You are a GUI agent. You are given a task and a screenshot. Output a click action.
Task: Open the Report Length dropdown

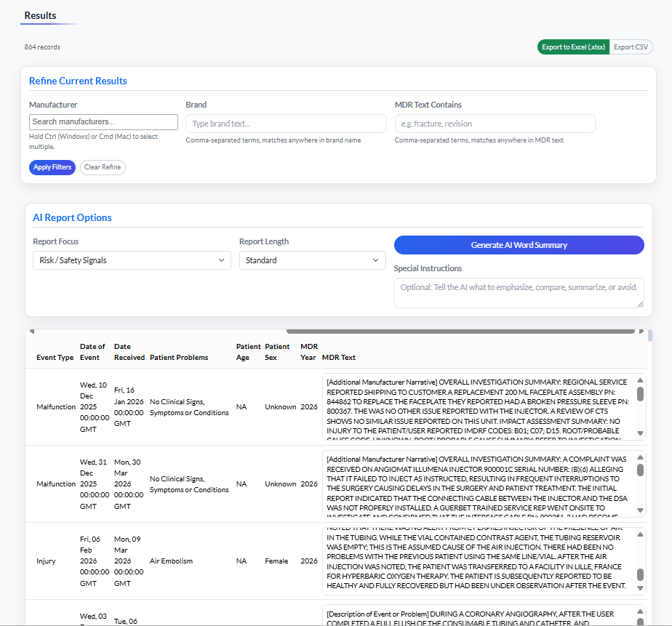tap(313, 260)
